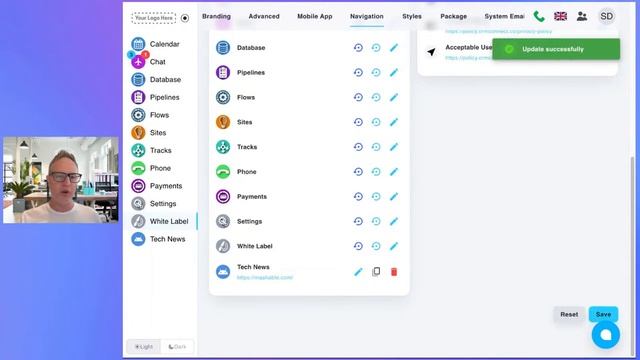This screenshot has width=640, height=360.
Task: Click the pencil edit icon for Flows row
Action: pos(393,98)
